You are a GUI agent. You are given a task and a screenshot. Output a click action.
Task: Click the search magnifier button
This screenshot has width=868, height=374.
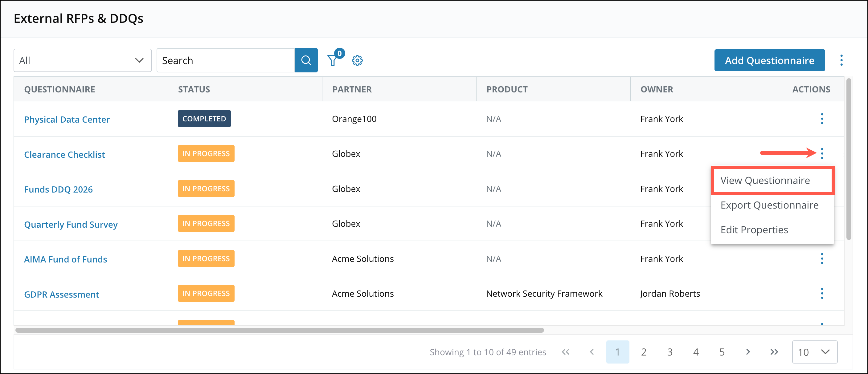pos(306,61)
